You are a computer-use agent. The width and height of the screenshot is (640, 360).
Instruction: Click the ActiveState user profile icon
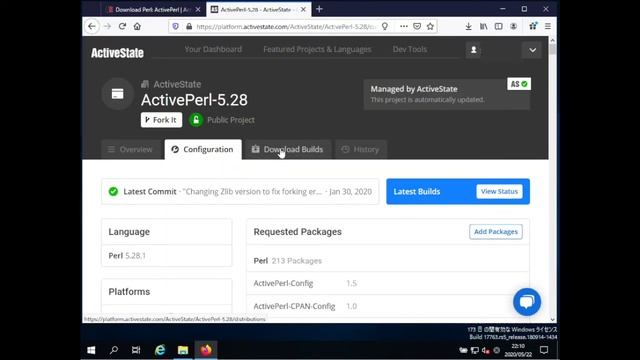(x=473, y=50)
